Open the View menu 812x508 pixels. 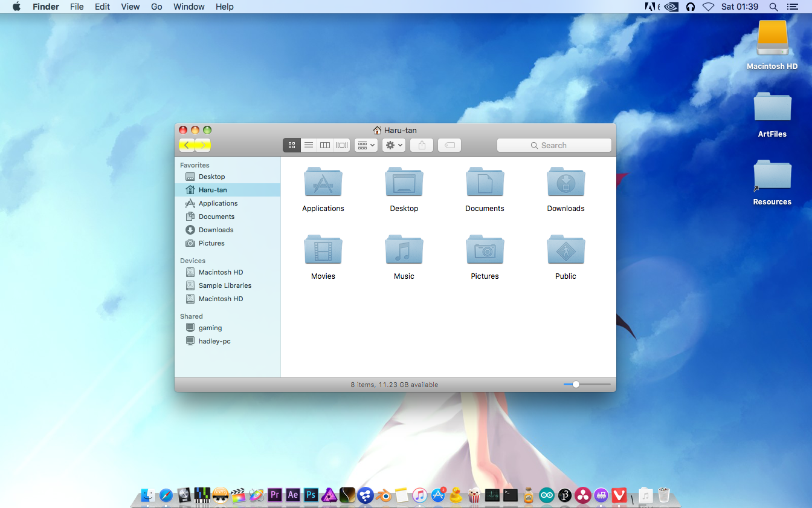[130, 7]
